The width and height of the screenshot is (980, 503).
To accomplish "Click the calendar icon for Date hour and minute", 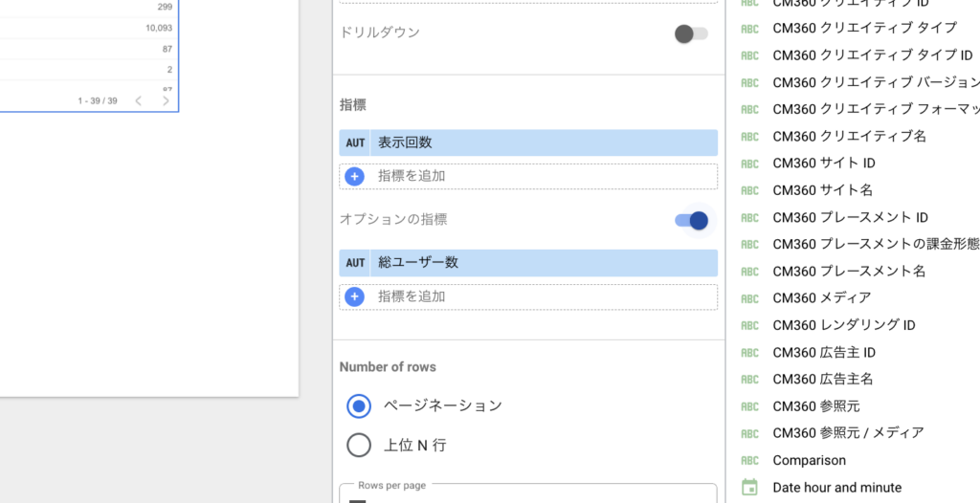I will tap(749, 488).
